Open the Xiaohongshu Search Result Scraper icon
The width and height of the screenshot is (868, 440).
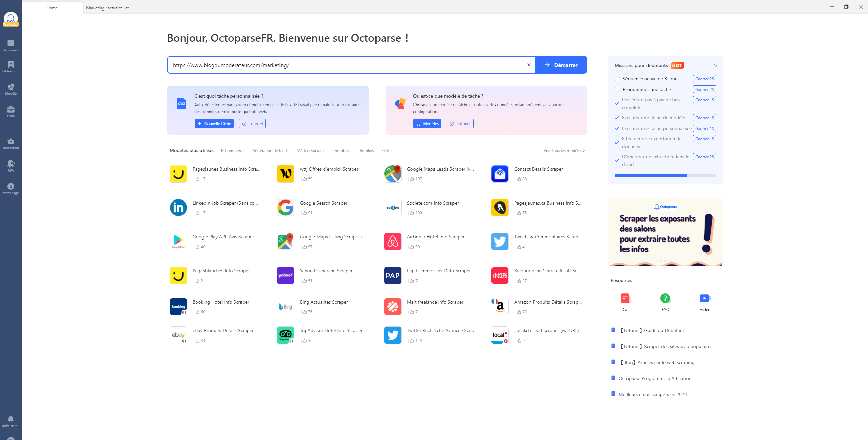point(500,275)
